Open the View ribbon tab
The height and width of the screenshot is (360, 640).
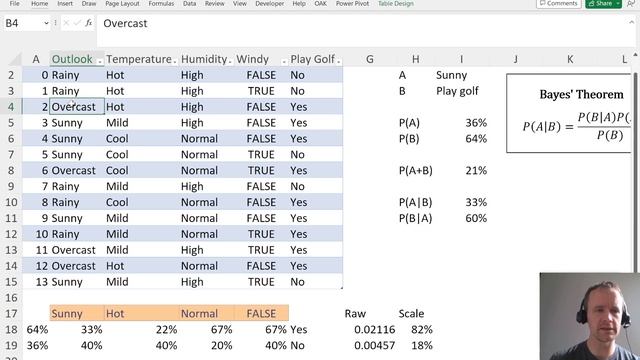point(240,3)
